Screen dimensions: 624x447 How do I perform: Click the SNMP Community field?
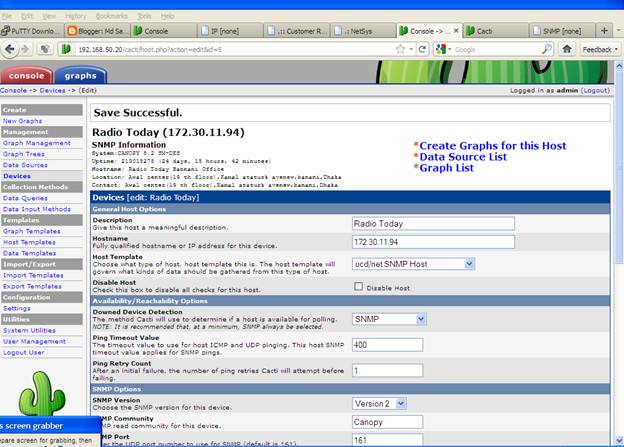(387, 422)
